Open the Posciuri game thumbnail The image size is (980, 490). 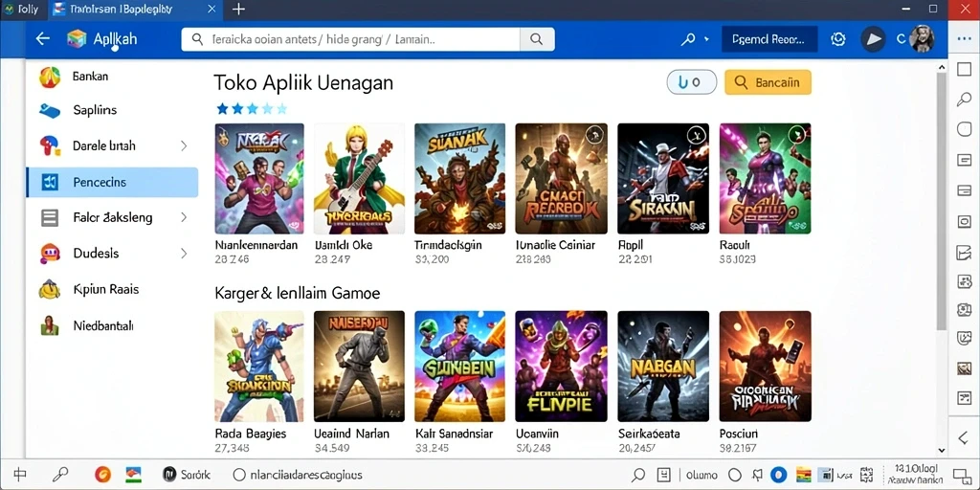765,367
